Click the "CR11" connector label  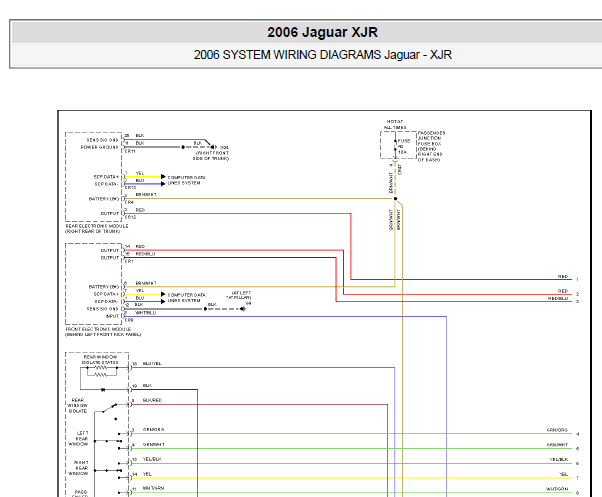pos(130,151)
